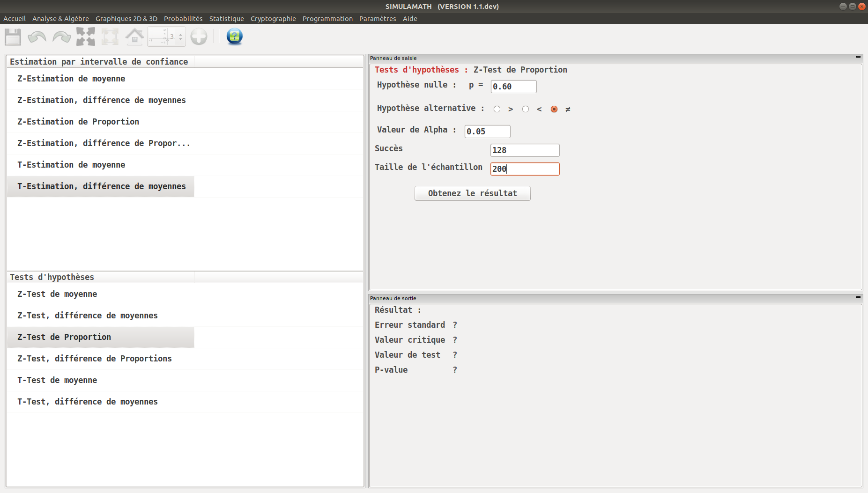868x493 pixels.
Task: Click the null hypothesis p field showing 0.60
Action: tap(513, 87)
